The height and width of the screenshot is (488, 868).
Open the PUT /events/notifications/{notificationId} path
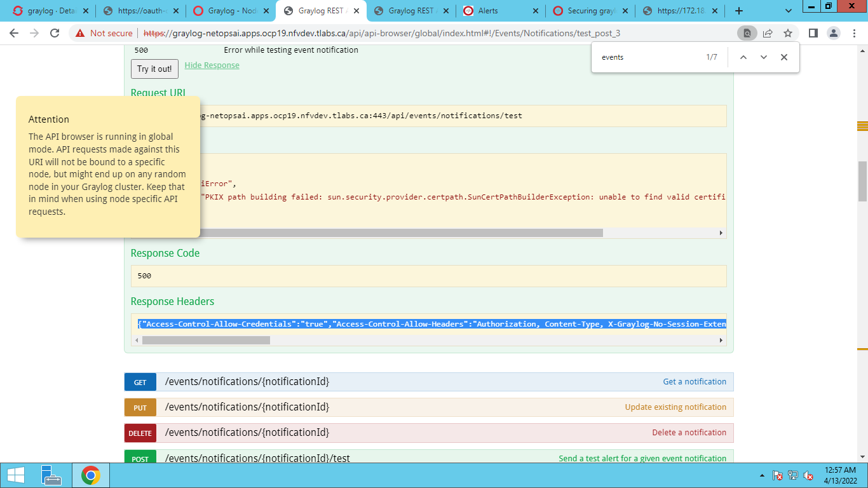(247, 407)
